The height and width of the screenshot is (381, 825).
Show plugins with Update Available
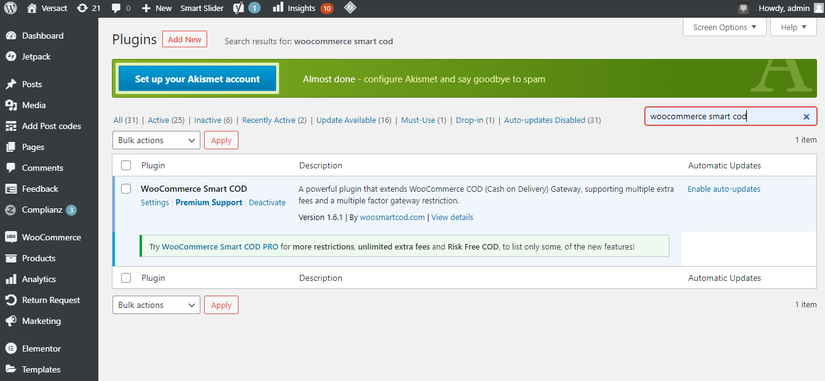tap(354, 120)
